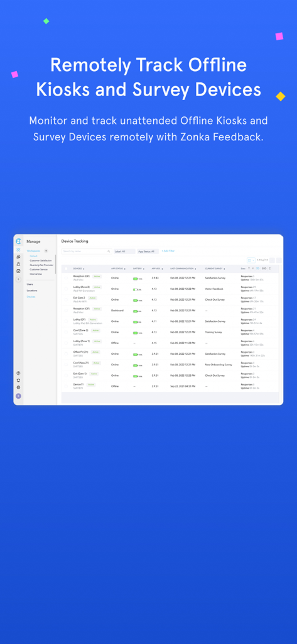Click the Device Tracking page title
The height and width of the screenshot is (644, 297).
point(75,241)
